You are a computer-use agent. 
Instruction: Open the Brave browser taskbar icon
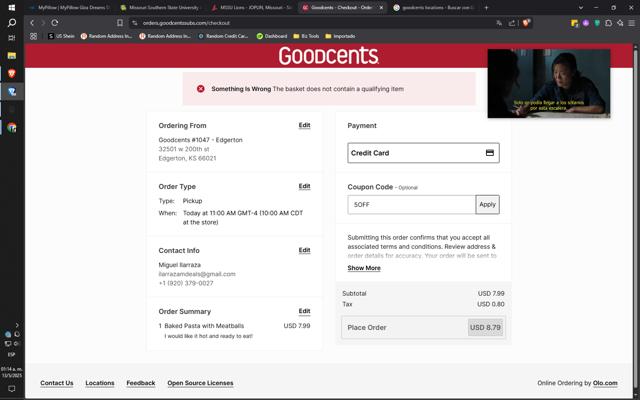pos(11,73)
